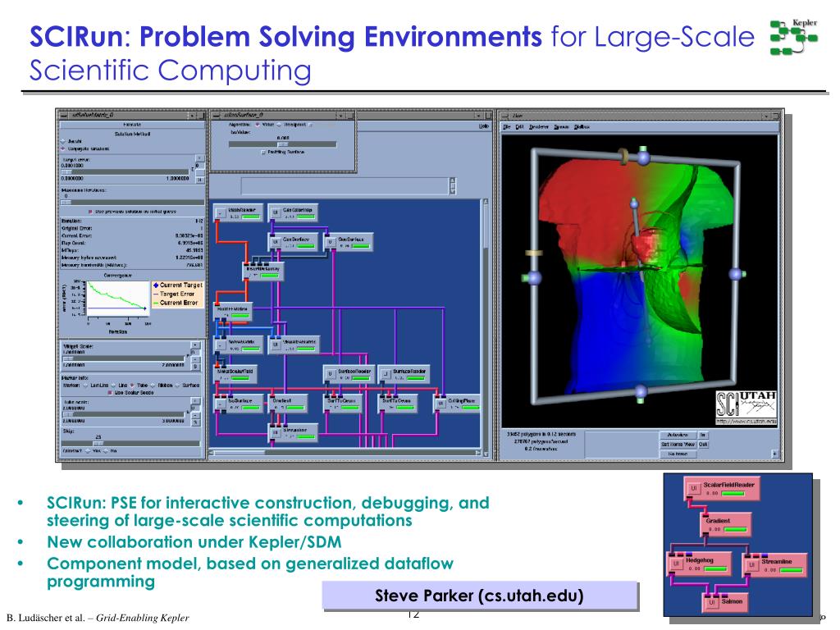Click the In zoom button

click(703, 435)
